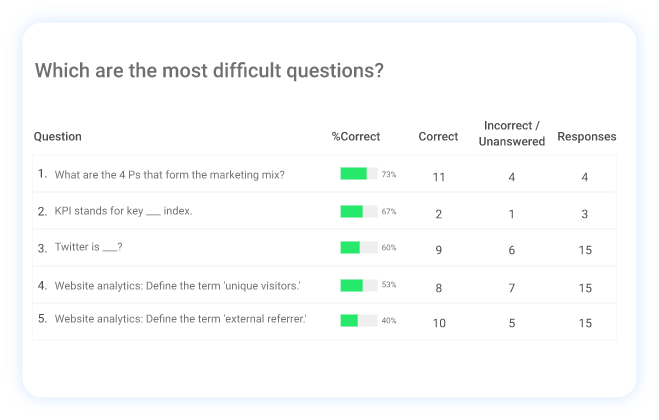
Task: Click the 73% correct progress bar
Action: (359, 174)
